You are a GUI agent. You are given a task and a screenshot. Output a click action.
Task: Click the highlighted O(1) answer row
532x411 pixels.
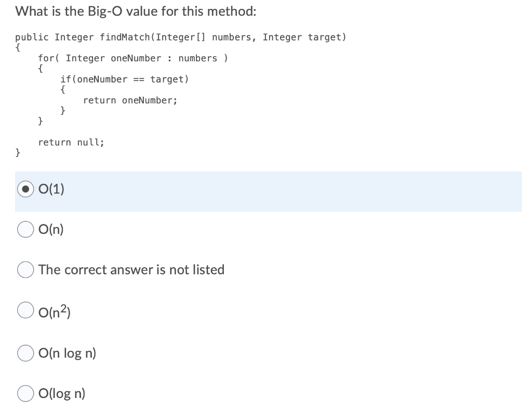pos(260,192)
